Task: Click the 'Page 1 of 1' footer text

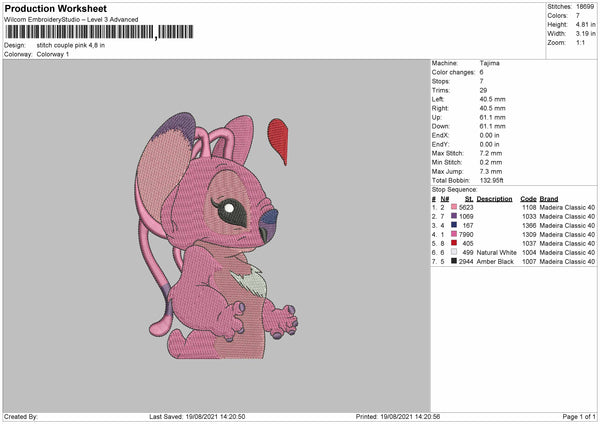Action: tap(579, 417)
